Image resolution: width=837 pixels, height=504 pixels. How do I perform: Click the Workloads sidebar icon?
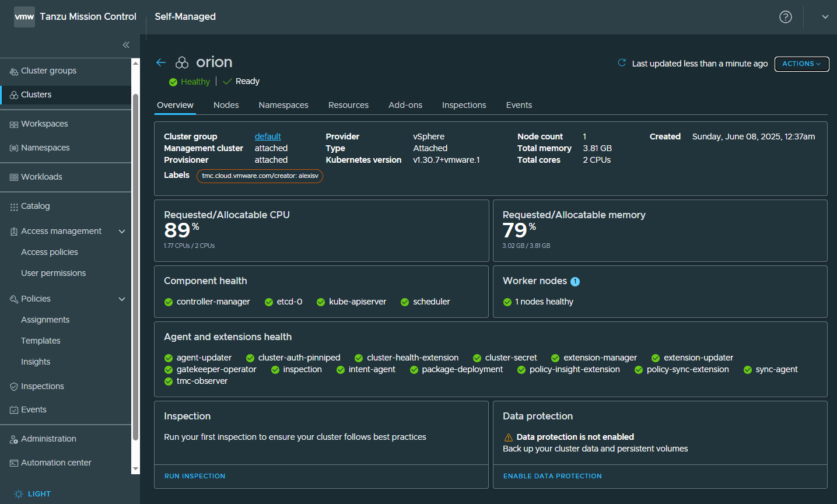[14, 177]
